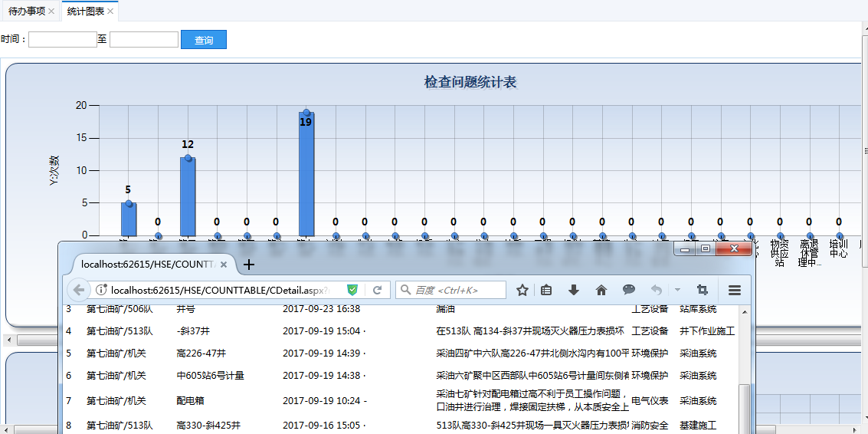Click the bar labeled 19 in chart

(306, 174)
